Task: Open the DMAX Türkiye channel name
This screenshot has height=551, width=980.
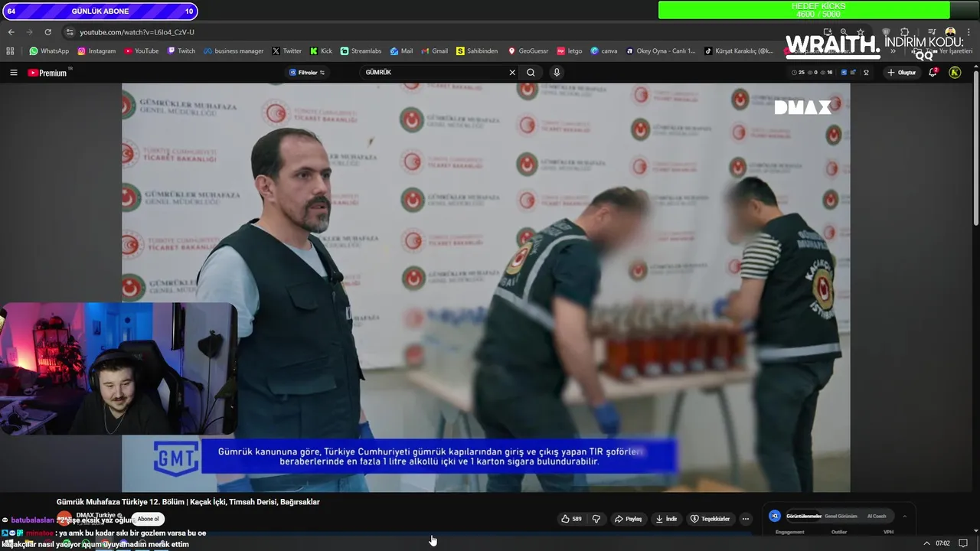Action: point(96,515)
